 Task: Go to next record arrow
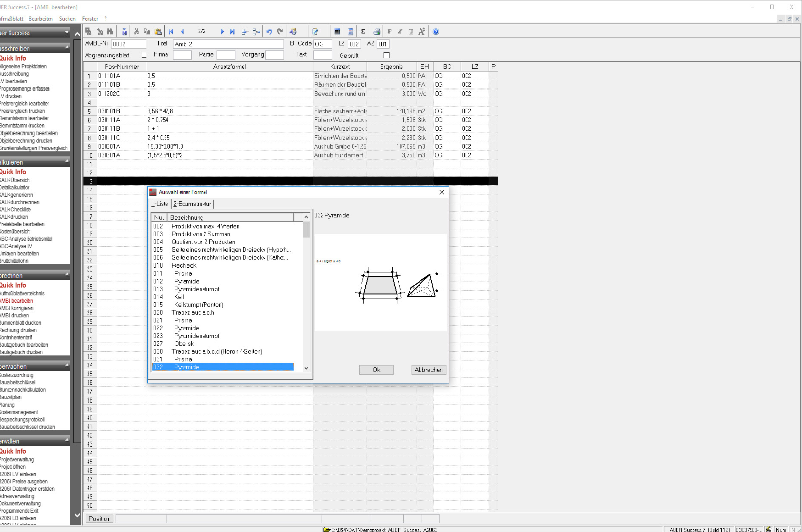point(222,32)
